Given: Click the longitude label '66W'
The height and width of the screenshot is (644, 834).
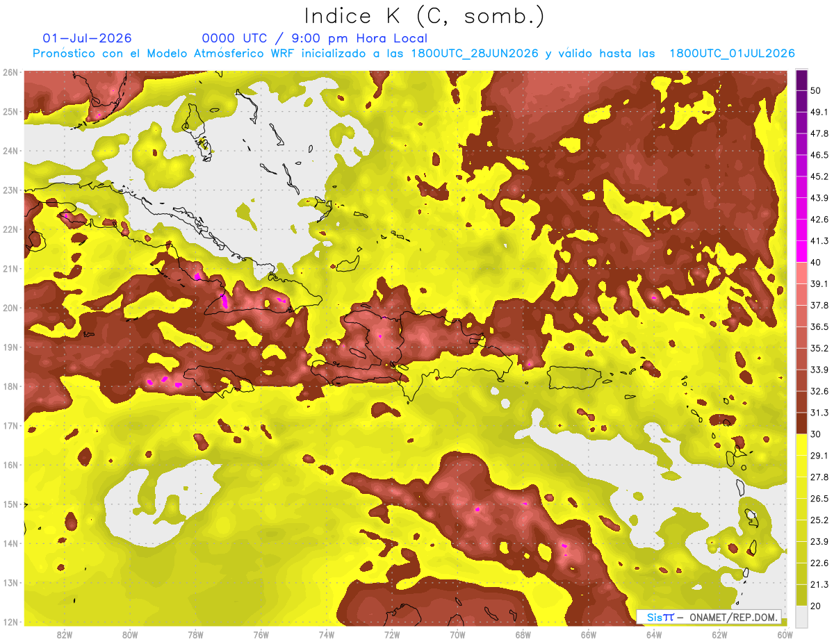Looking at the screenshot, I should point(589,634).
